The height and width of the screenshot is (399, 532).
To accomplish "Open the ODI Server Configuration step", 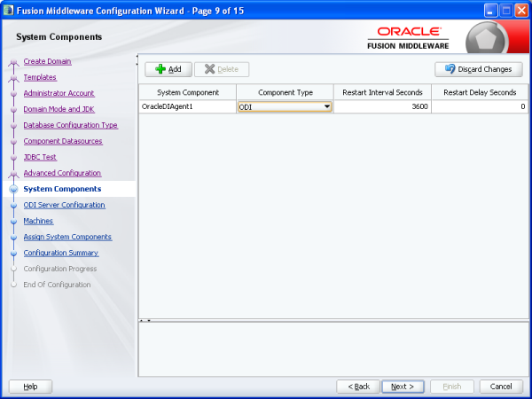I will coord(64,205).
